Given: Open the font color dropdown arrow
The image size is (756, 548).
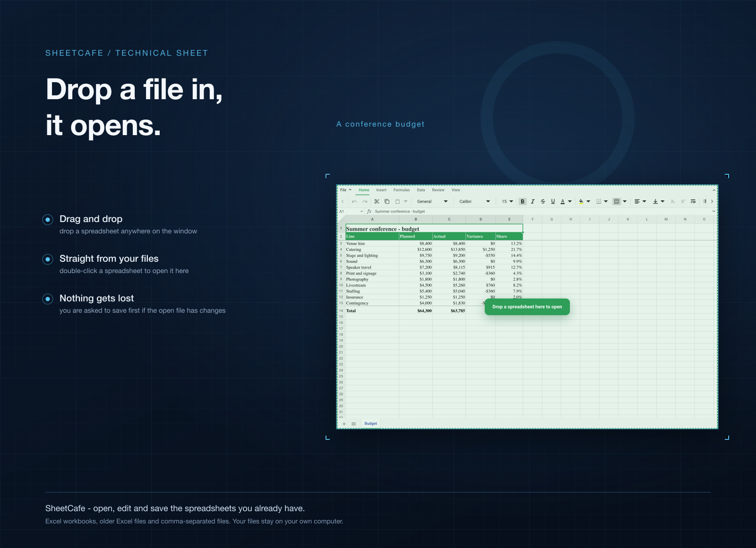Looking at the screenshot, I should coord(570,202).
